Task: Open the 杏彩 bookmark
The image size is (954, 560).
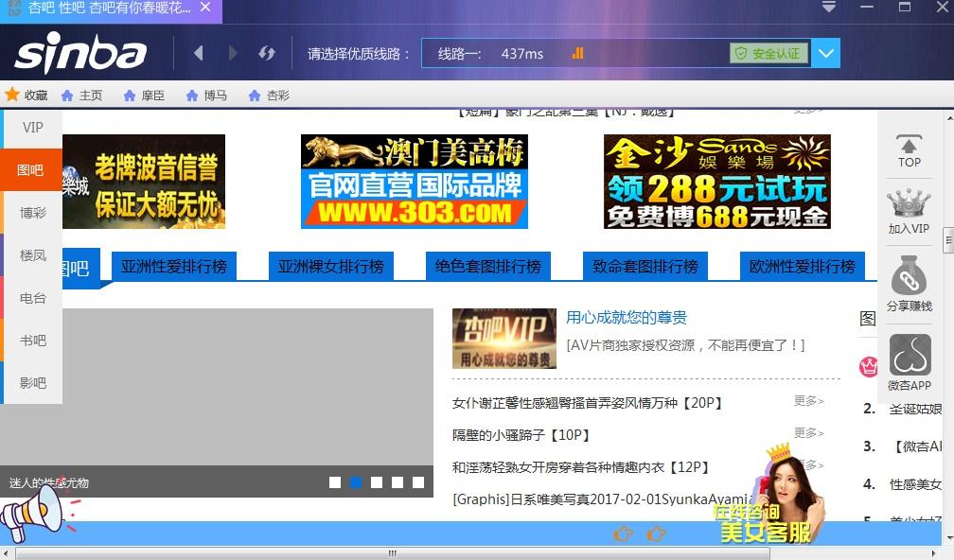Action: (x=269, y=96)
